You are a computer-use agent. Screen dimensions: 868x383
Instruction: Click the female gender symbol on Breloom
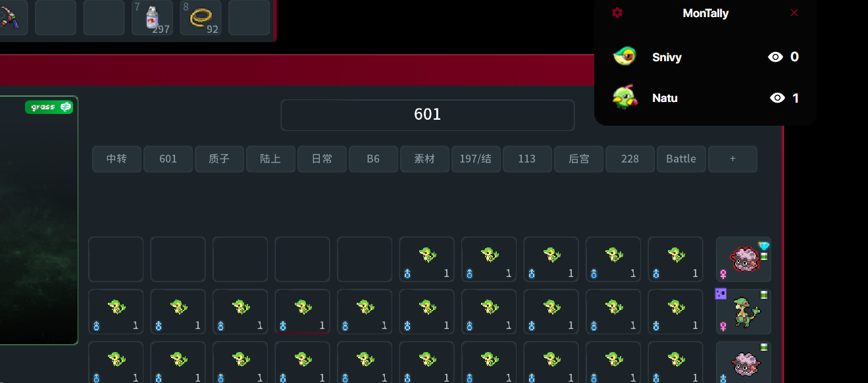pos(723,326)
